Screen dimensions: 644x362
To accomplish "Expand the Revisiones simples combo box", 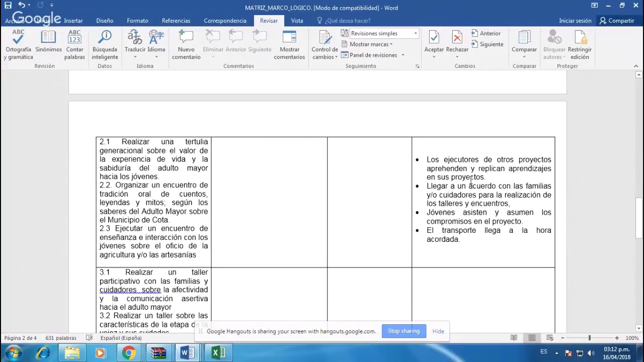I will 415,33.
